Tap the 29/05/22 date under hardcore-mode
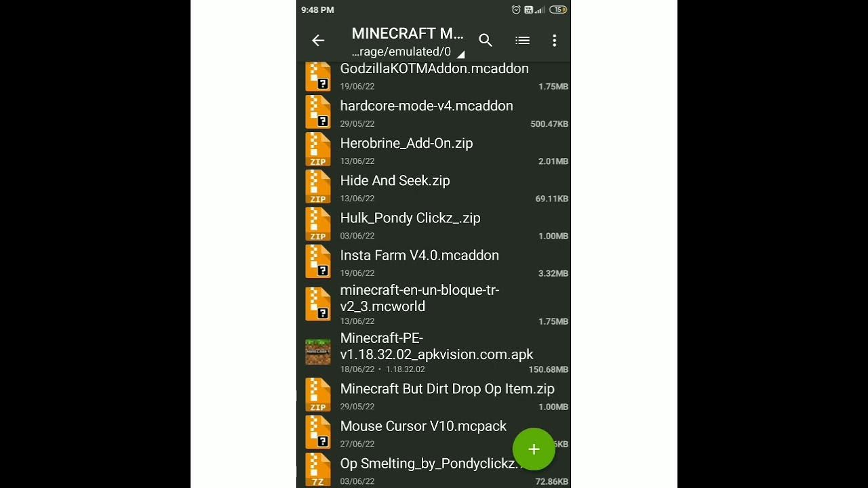 click(357, 124)
